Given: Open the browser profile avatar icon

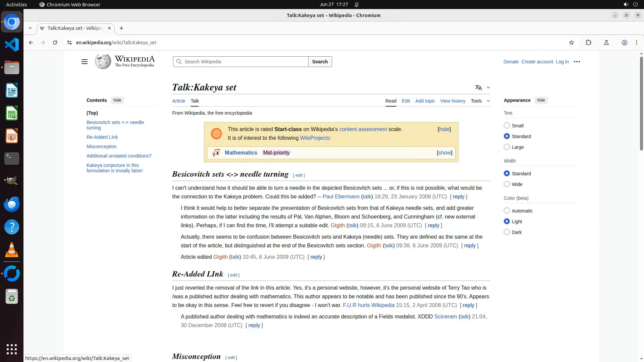Looking at the screenshot, I should (x=624, y=43).
